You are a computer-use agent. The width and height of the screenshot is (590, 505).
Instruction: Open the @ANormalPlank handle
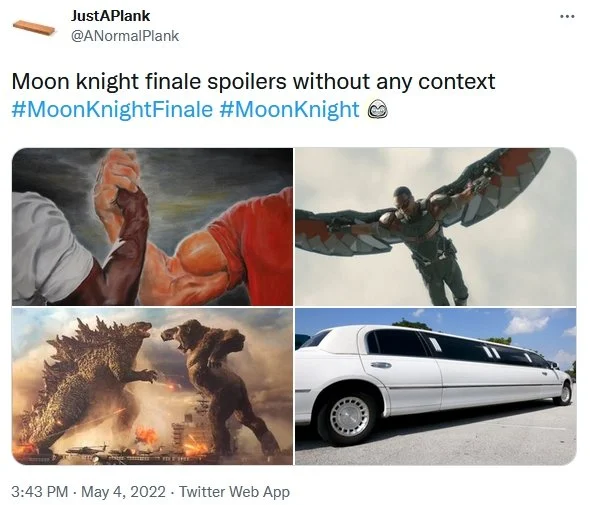[x=125, y=36]
